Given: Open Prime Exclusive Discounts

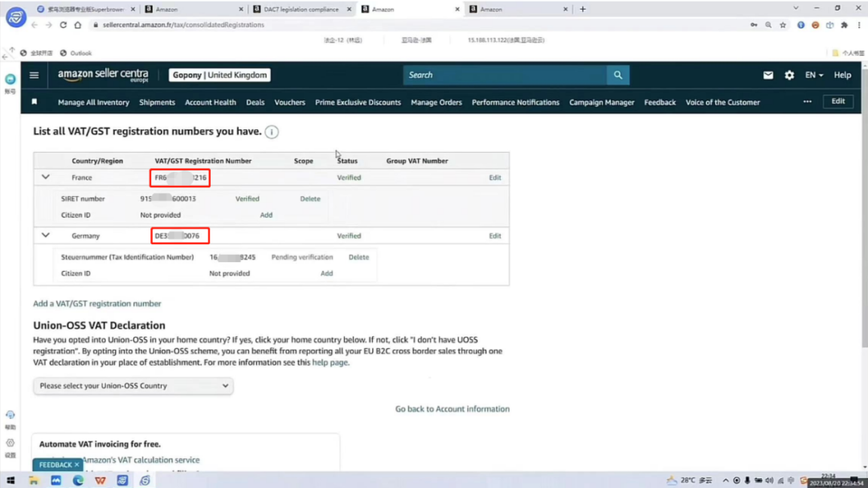Looking at the screenshot, I should (358, 102).
